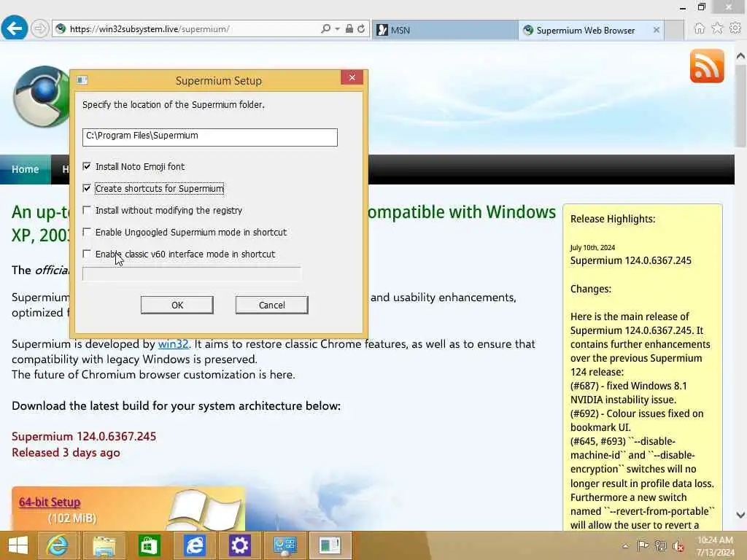747x560 pixels.
Task: Minimize the Internet Explorer window
Action: click(683, 7)
